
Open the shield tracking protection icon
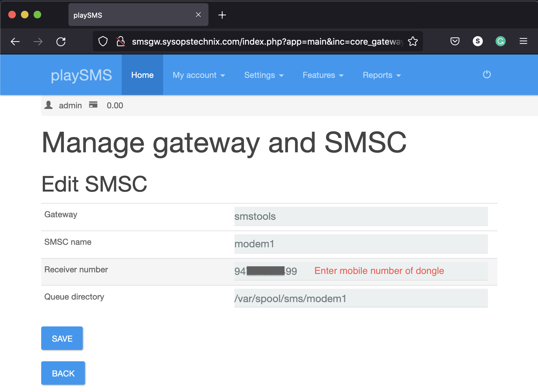pos(103,41)
